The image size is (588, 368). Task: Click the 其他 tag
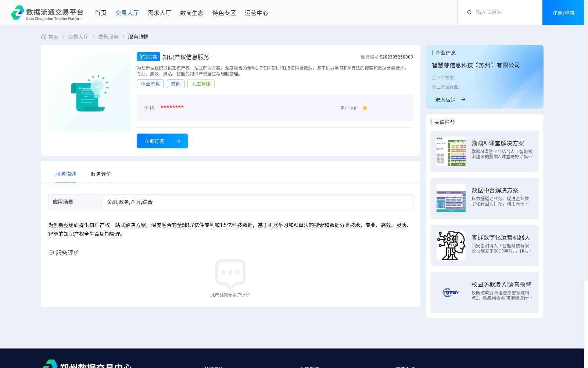[x=176, y=84]
